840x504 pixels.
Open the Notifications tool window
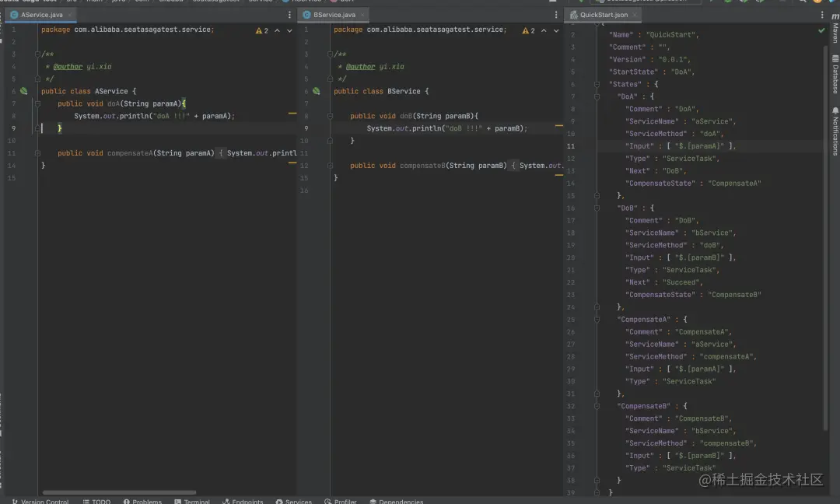tap(835, 131)
